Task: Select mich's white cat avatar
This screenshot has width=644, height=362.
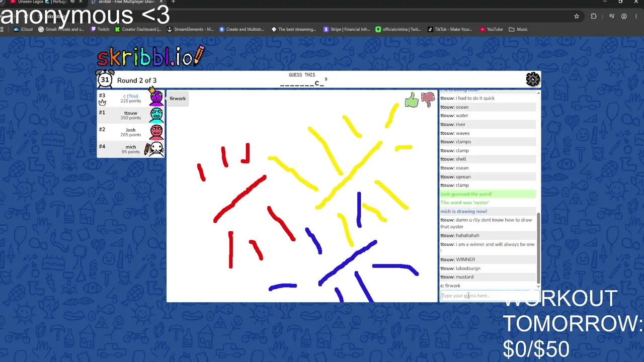Action: 155,149
